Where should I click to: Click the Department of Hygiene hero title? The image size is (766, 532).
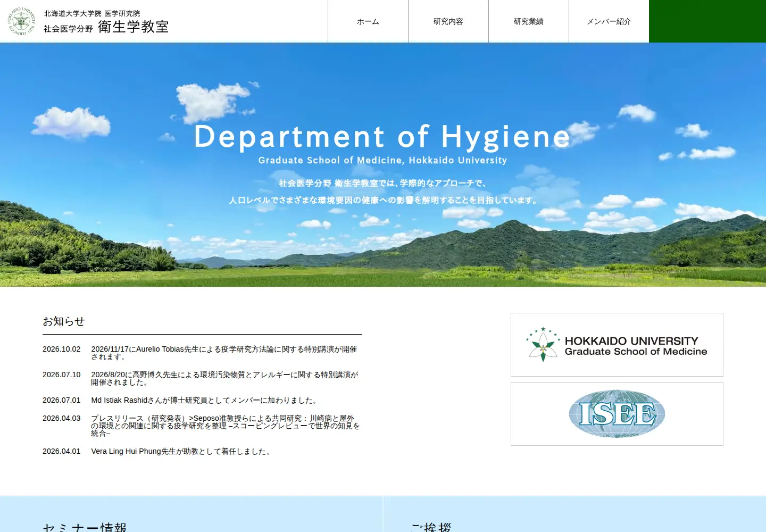tap(382, 137)
